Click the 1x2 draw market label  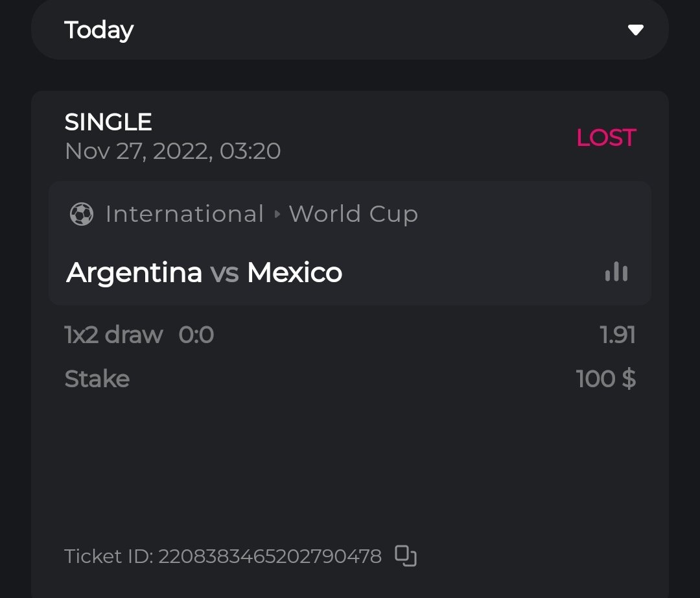[114, 335]
